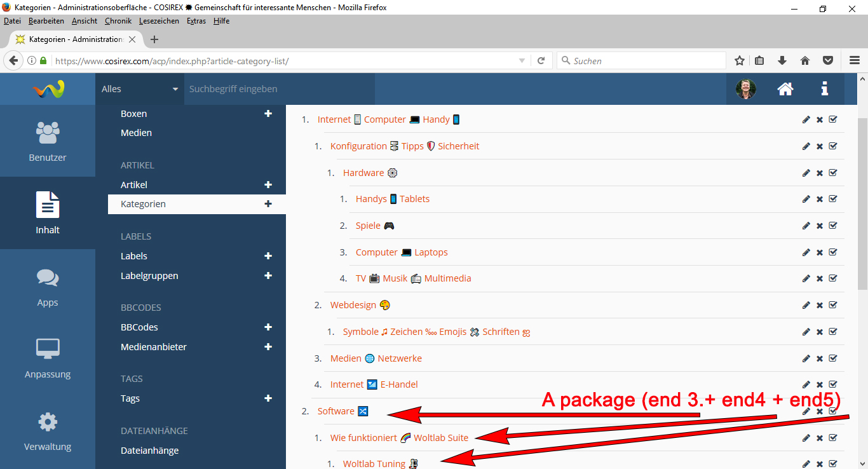Open the info icon in ACP header
This screenshot has height=469, width=868.
coord(825,89)
